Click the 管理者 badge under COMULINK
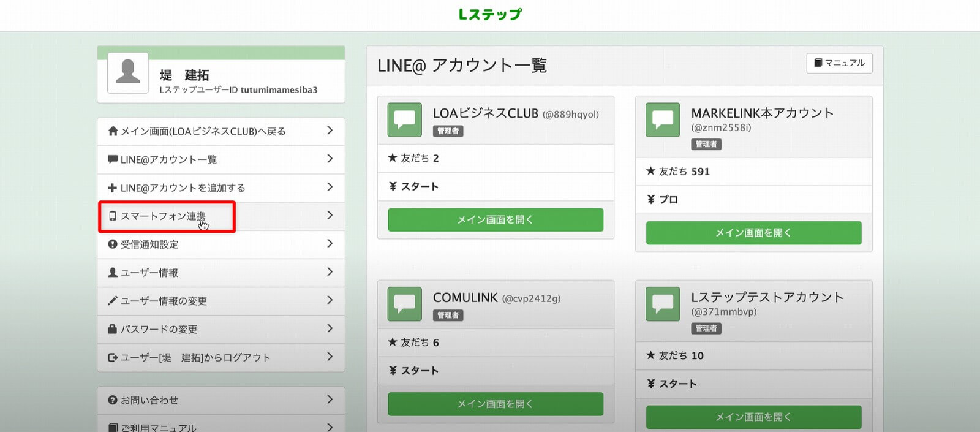 click(448, 316)
